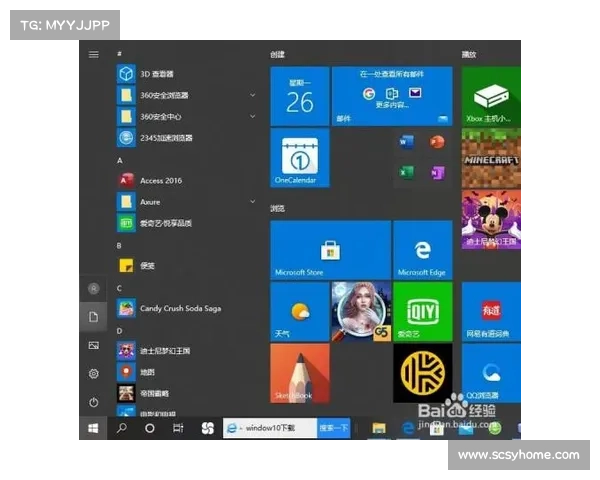Launch Word from the Office tile
Image resolution: width=600 pixels, height=480 pixels.
click(407, 142)
